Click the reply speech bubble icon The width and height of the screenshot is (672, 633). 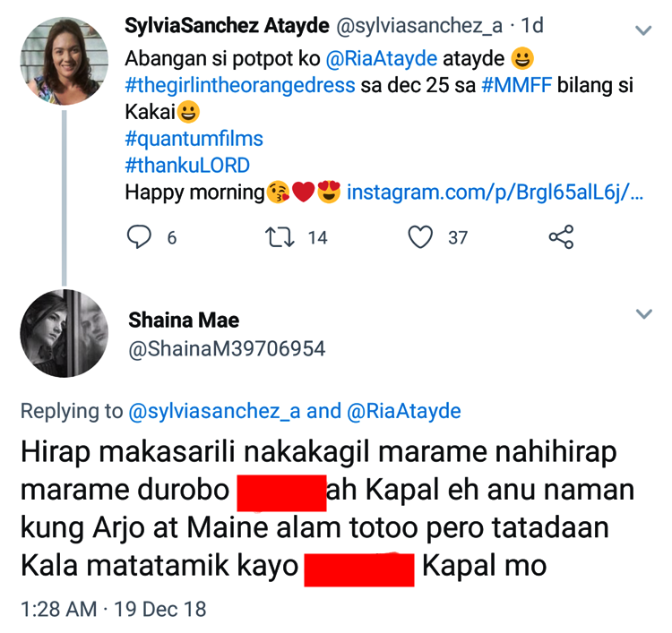(x=140, y=236)
